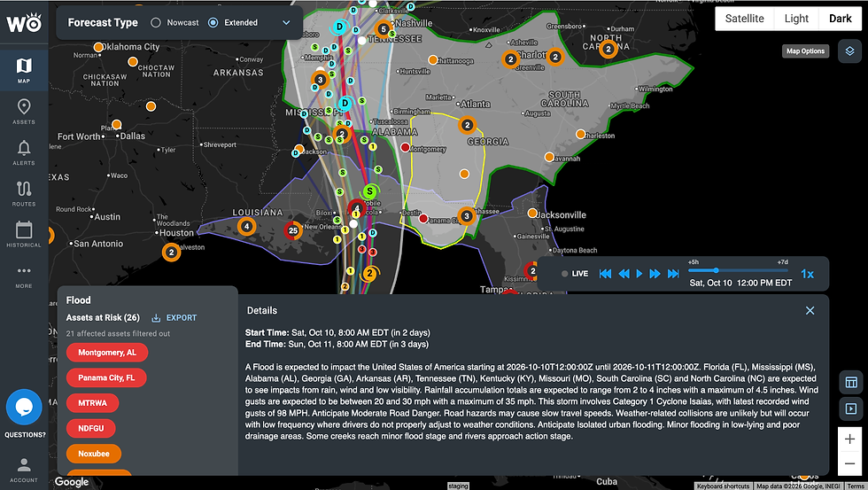Switch to the Dark map style
This screenshot has height=490, width=868.
(x=840, y=19)
